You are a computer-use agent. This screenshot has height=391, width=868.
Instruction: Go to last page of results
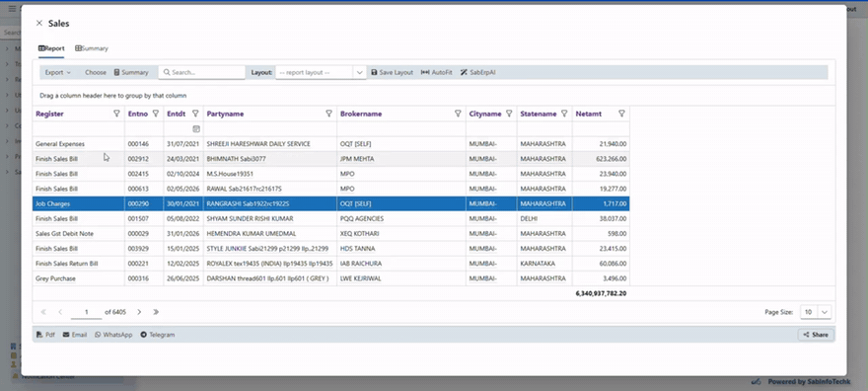coord(156,312)
